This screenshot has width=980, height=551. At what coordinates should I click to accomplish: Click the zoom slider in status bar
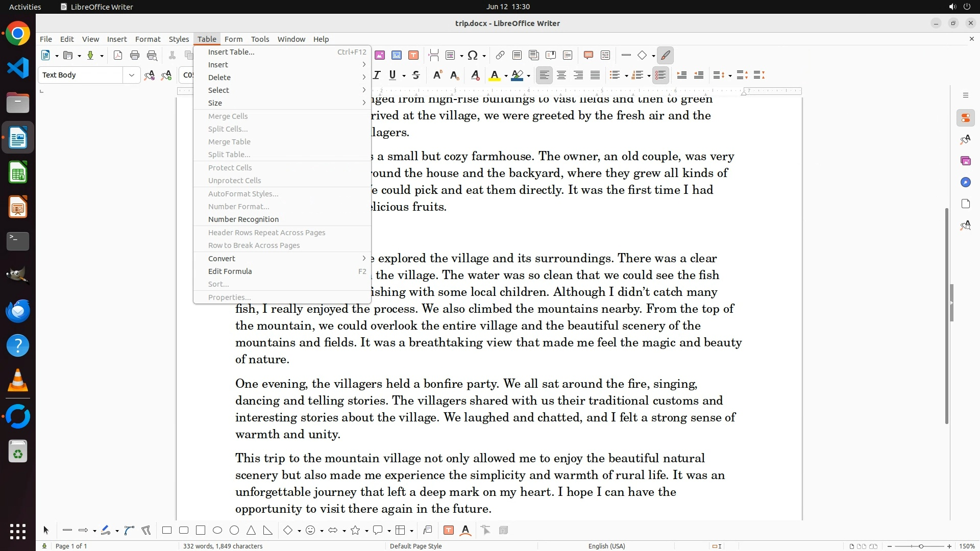click(920, 546)
